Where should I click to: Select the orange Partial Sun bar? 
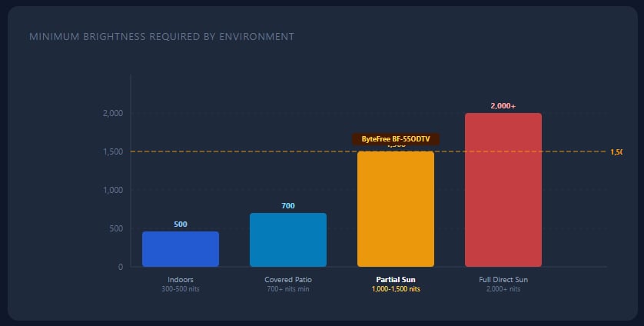point(396,209)
